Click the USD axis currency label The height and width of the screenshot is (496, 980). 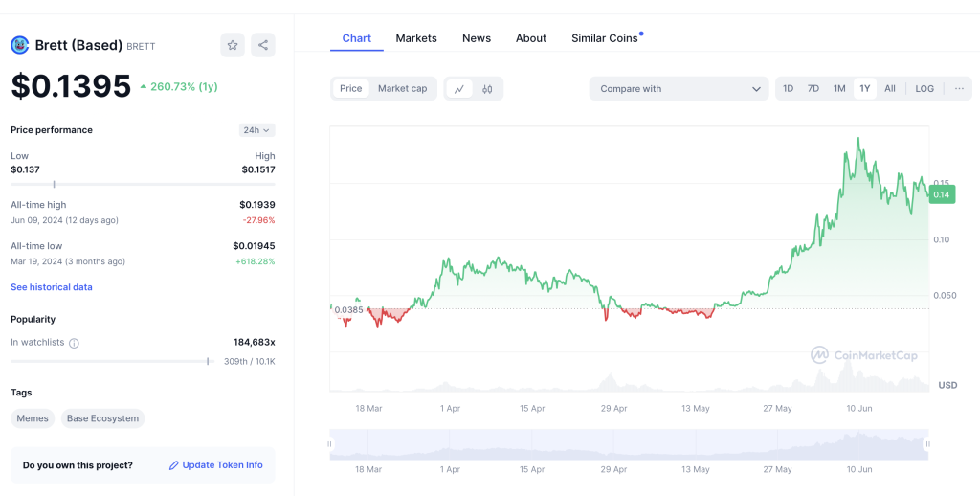point(947,385)
